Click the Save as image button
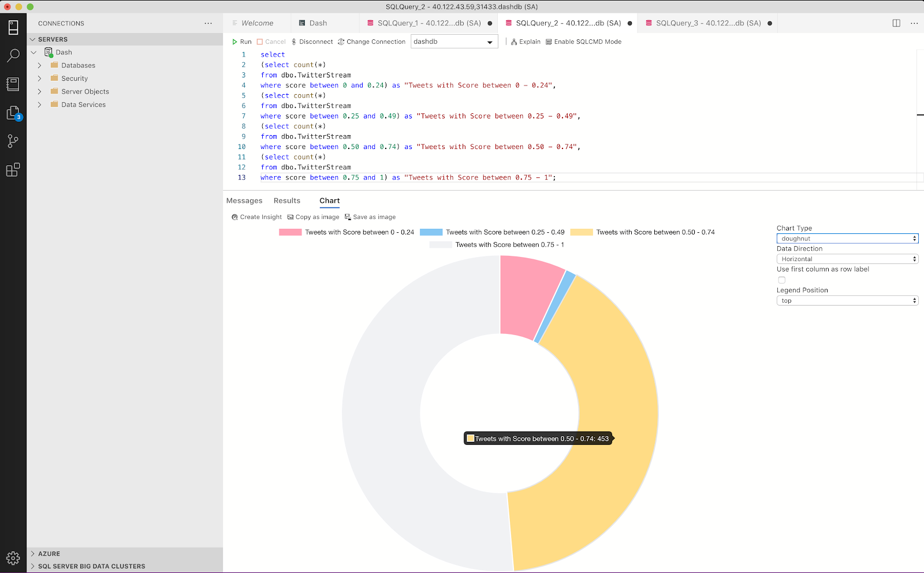Image resolution: width=924 pixels, height=573 pixels. [370, 217]
